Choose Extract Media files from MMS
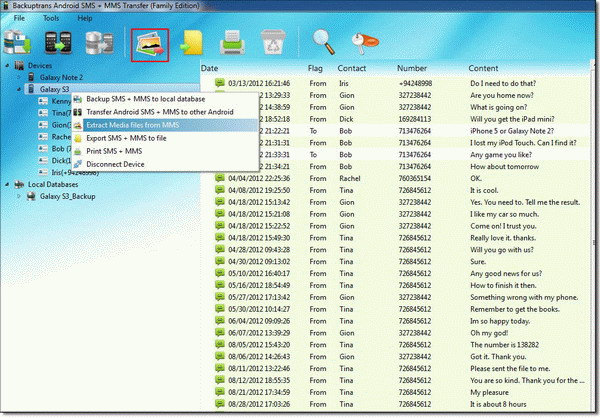The width and height of the screenshot is (600, 417). (x=165, y=125)
